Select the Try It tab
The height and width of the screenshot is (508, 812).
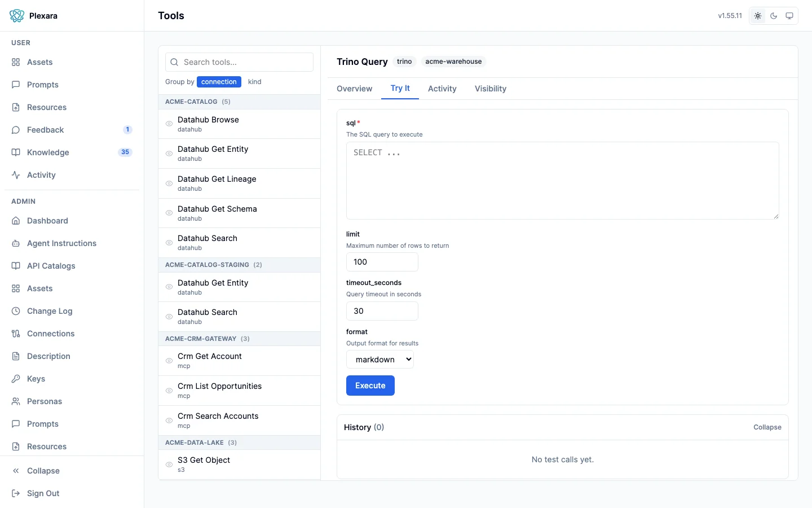(x=400, y=89)
